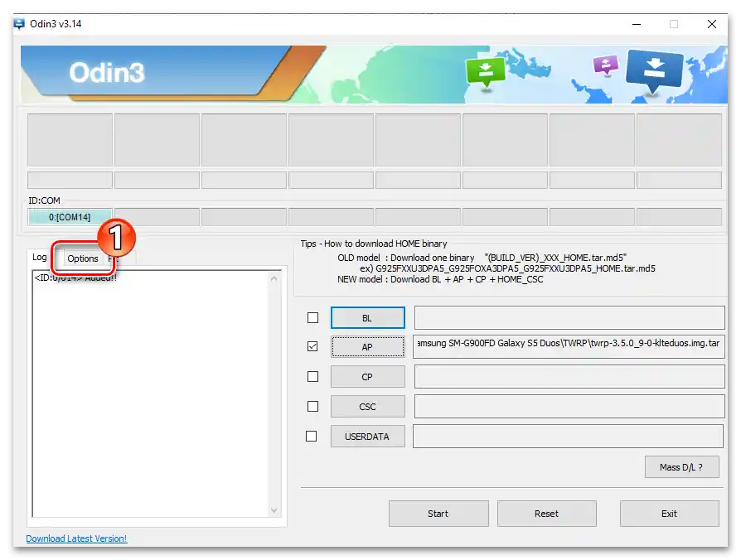Click the CP file path field
Screen dimensions: 741x560
(x=569, y=376)
